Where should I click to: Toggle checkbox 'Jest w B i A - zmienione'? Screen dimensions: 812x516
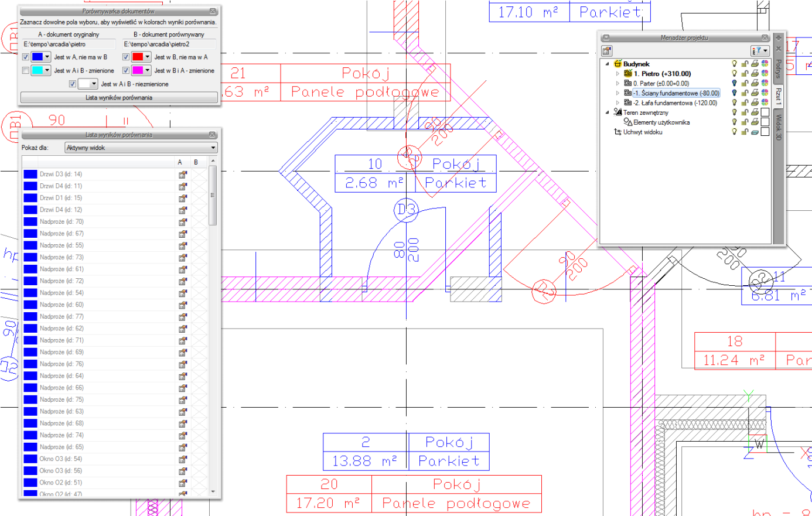(x=126, y=70)
